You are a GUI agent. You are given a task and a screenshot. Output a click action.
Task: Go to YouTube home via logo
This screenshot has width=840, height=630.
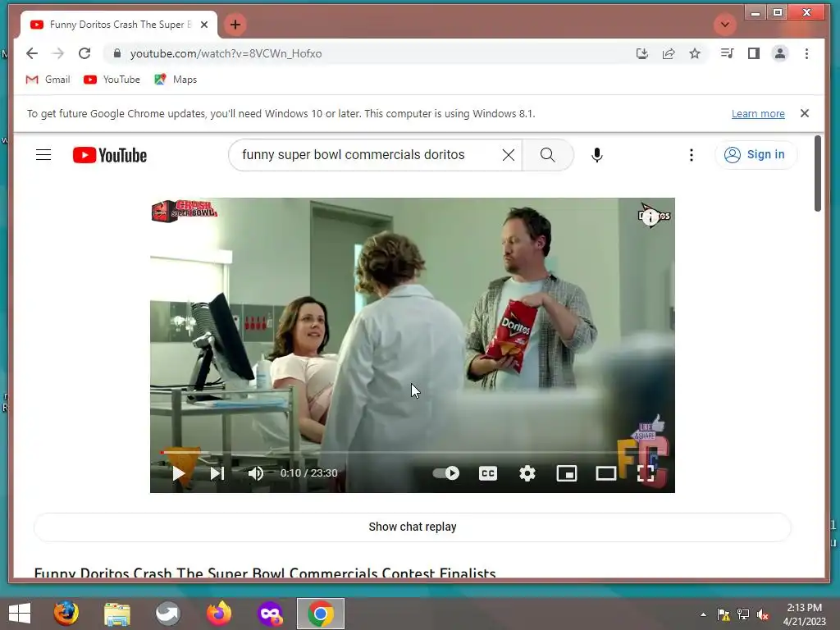coord(110,155)
